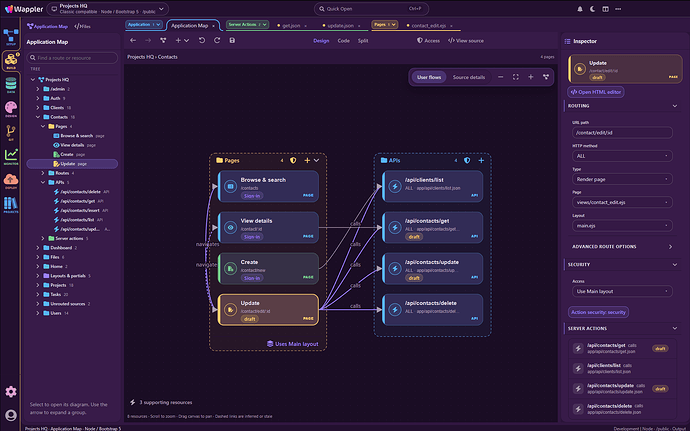Open the Layout dropdown main.ejs
690x431 pixels.
(622, 226)
